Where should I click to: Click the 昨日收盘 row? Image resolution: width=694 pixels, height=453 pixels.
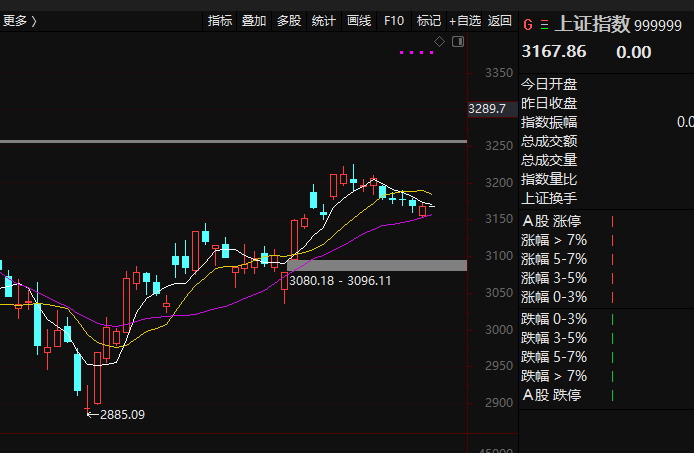pyautogui.click(x=606, y=103)
